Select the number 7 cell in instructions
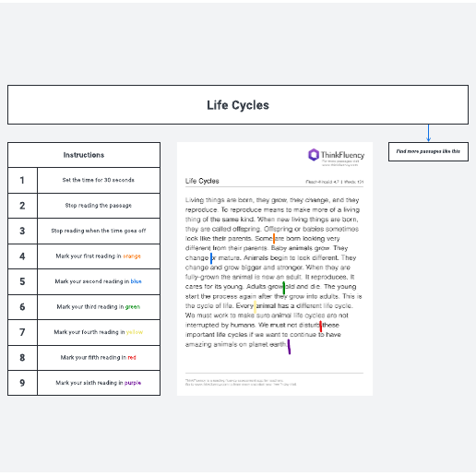Image resolution: width=476 pixels, height=476 pixels. coord(22,332)
